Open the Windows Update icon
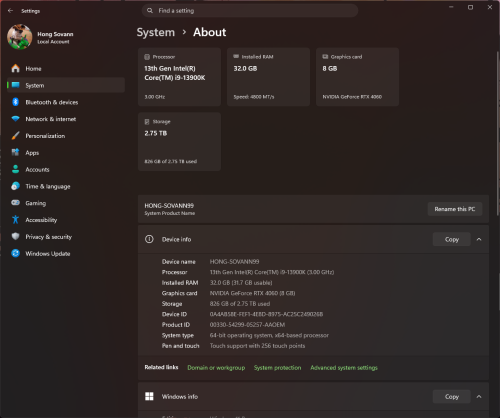This screenshot has width=500, height=418. (x=15, y=253)
